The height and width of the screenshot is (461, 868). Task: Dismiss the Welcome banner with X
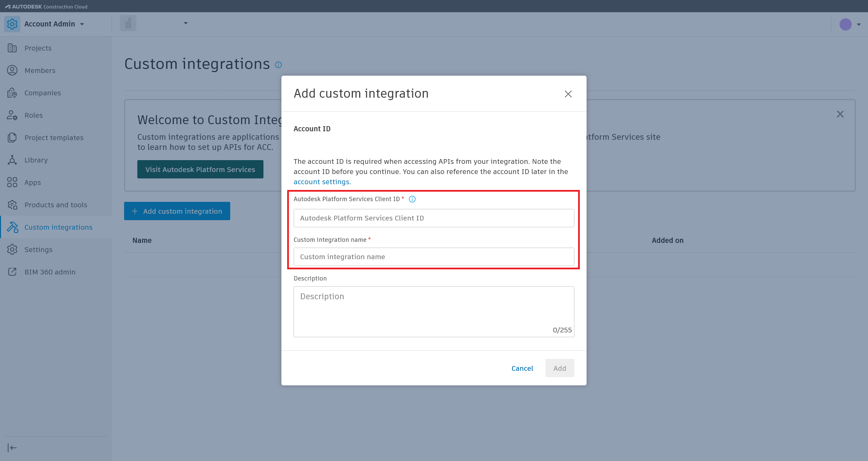tap(840, 114)
